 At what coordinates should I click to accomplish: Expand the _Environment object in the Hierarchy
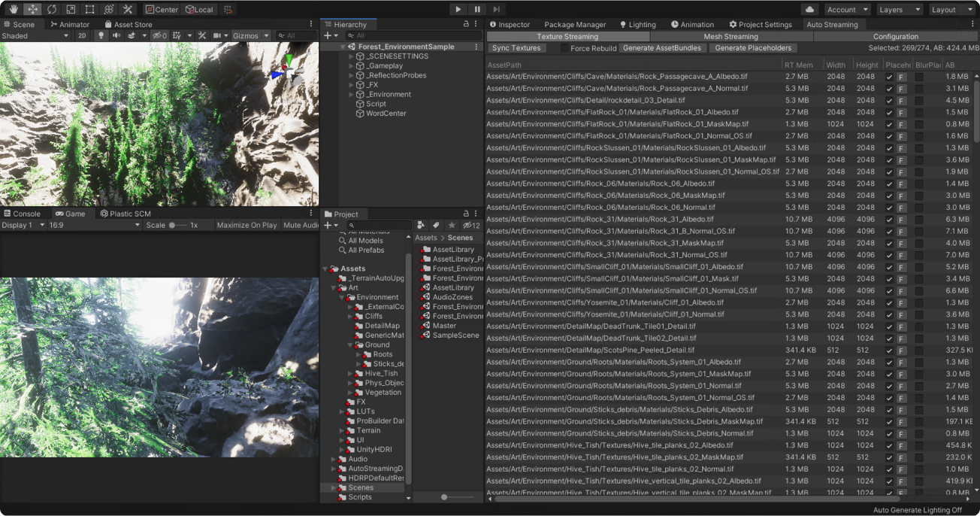pos(351,95)
